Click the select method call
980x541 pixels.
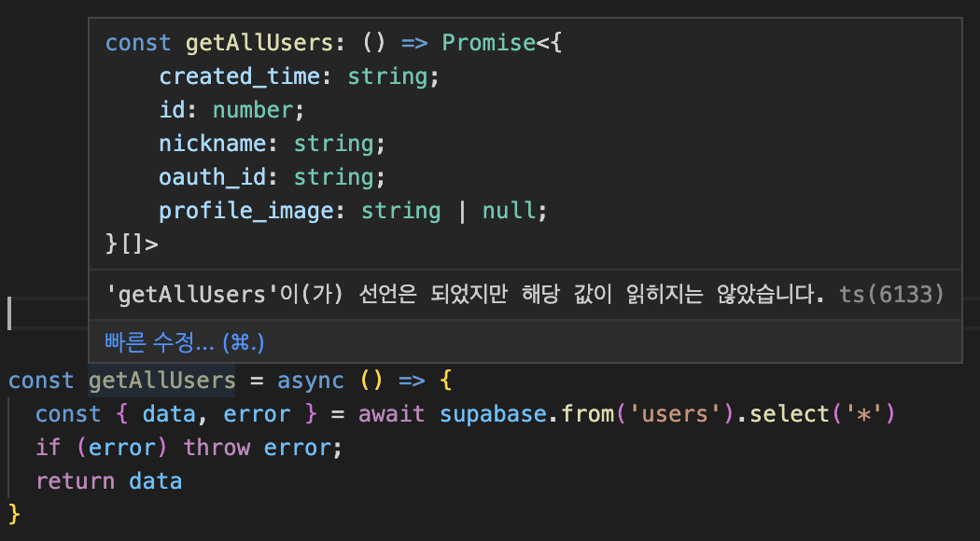click(790, 414)
